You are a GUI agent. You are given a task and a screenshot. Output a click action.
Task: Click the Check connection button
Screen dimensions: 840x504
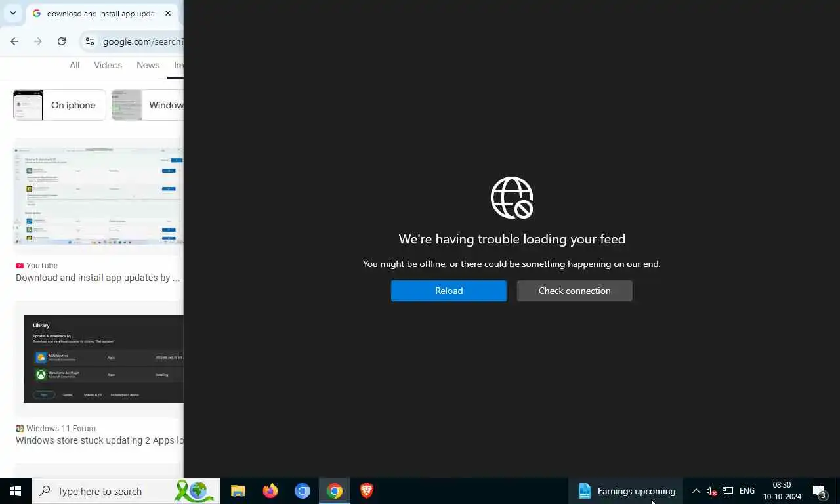point(575,291)
